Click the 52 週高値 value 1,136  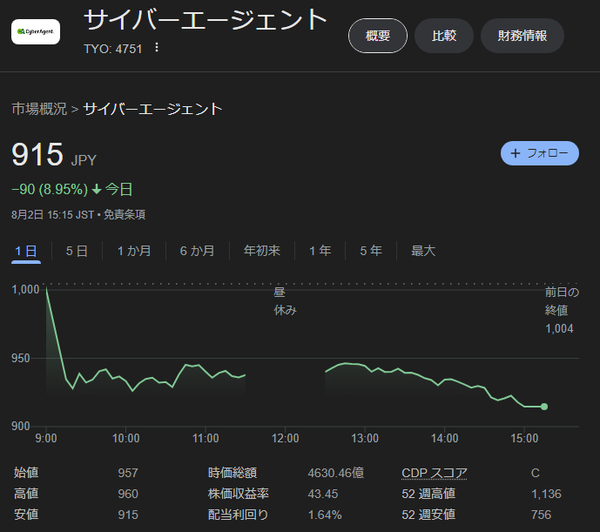[546, 494]
